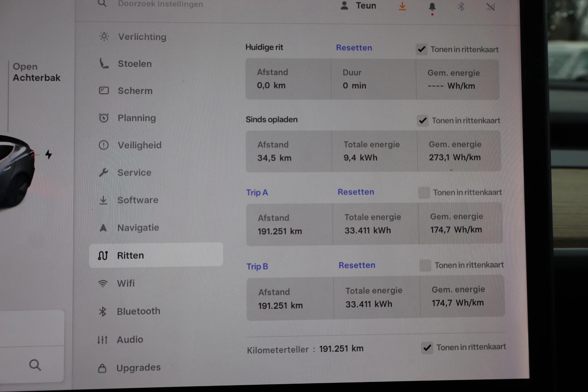Enable Tonen in rittenkaart for Trip A
Viewport: 588px width, 392px height.
tap(424, 192)
